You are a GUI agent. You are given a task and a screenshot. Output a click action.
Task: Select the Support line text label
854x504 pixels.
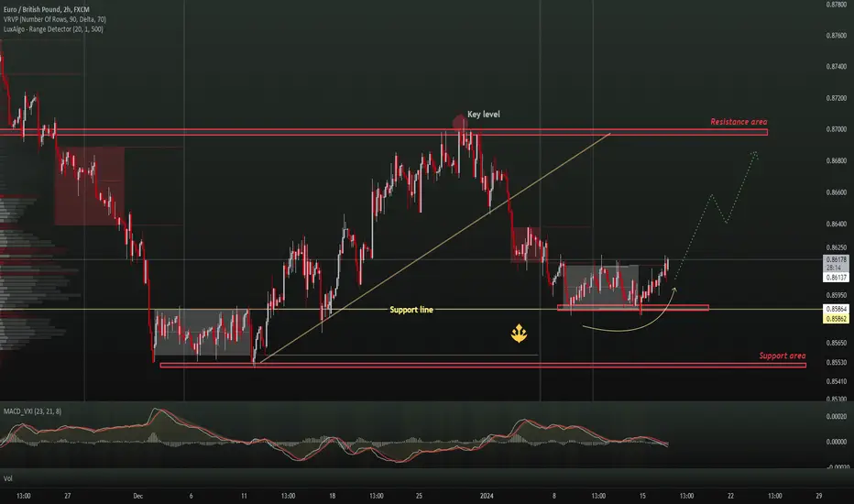[411, 310]
